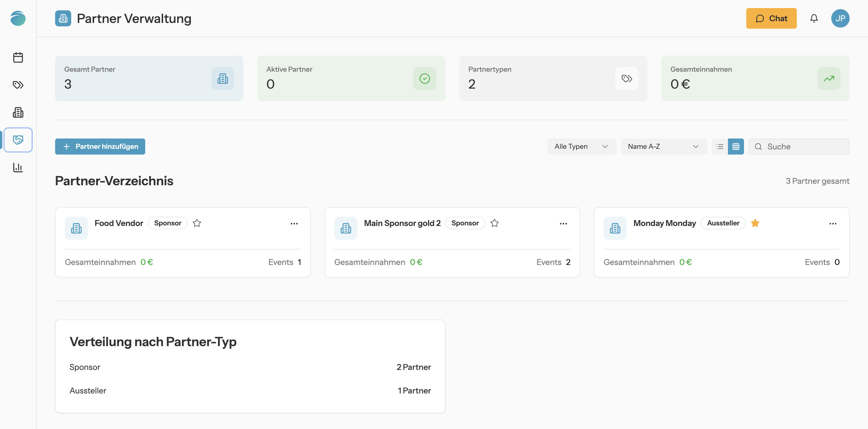Click the Aussteller badge on Monday Monday
The image size is (868, 429).
pos(723,223)
